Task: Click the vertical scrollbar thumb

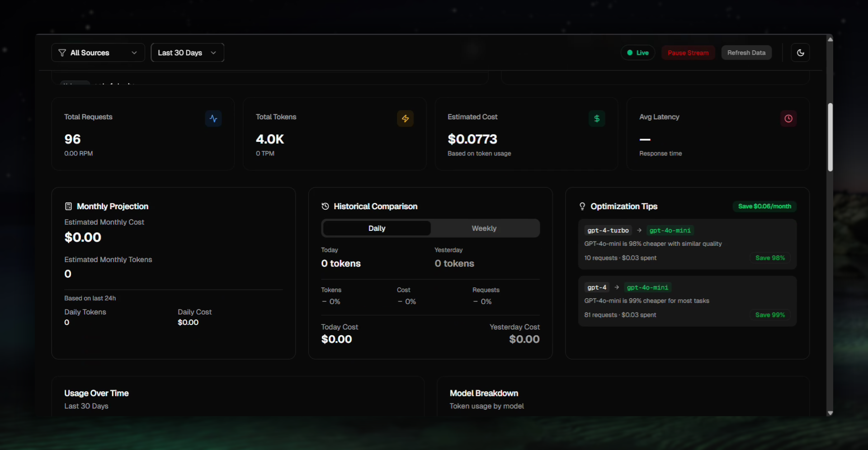Action: 830,137
